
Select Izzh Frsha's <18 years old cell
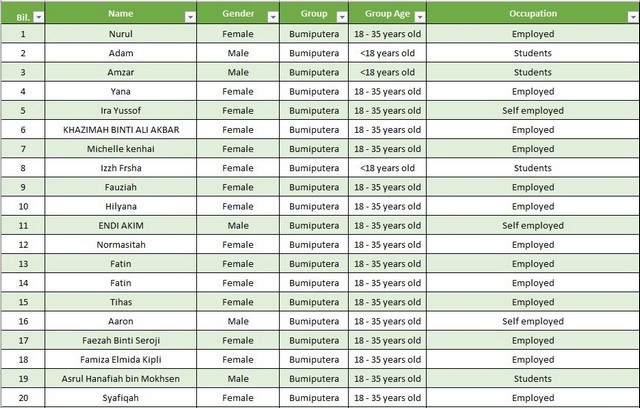coord(388,168)
